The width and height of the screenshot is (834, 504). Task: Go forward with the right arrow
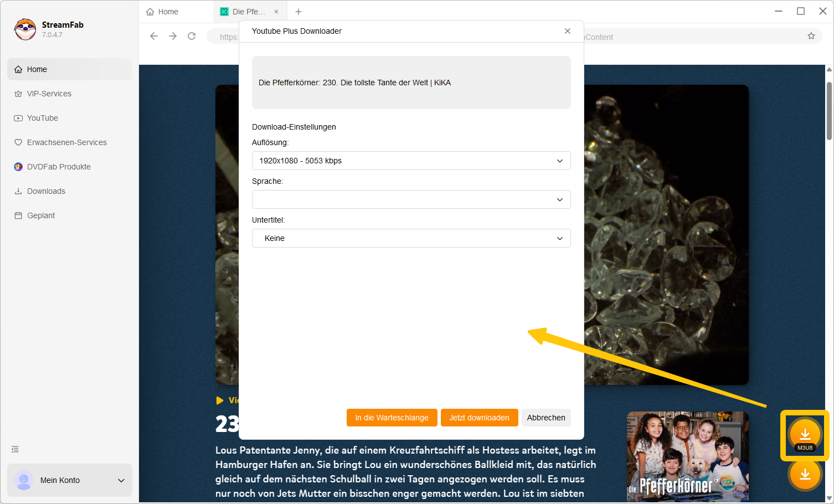173,36
